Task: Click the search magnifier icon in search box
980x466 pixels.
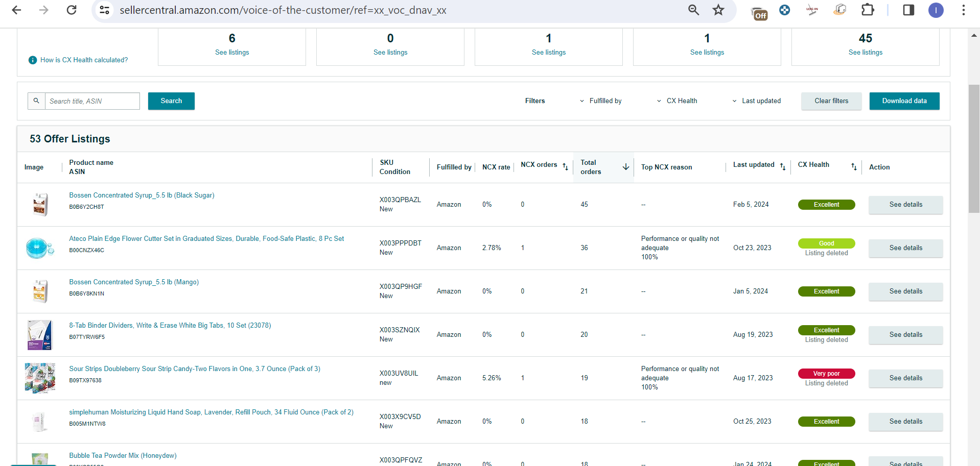Action: click(x=36, y=101)
